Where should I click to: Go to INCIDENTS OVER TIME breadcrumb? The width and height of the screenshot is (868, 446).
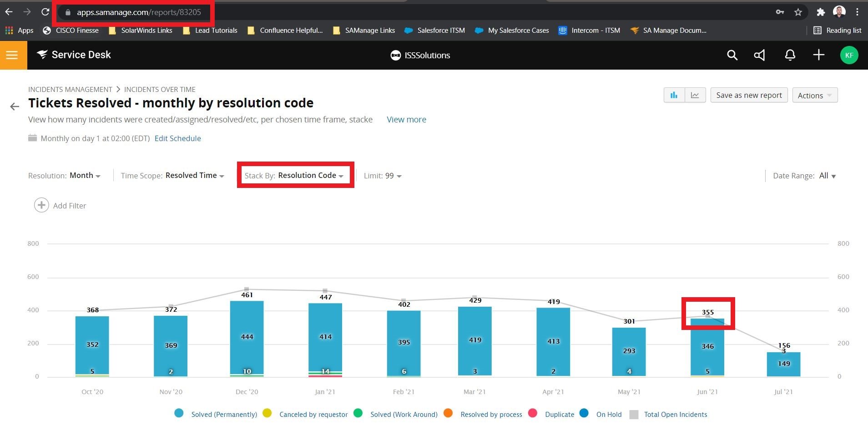tap(160, 90)
